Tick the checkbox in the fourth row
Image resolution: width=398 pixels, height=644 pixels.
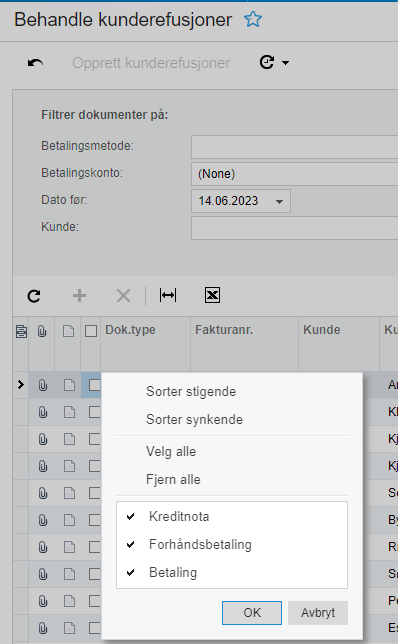tap(95, 466)
